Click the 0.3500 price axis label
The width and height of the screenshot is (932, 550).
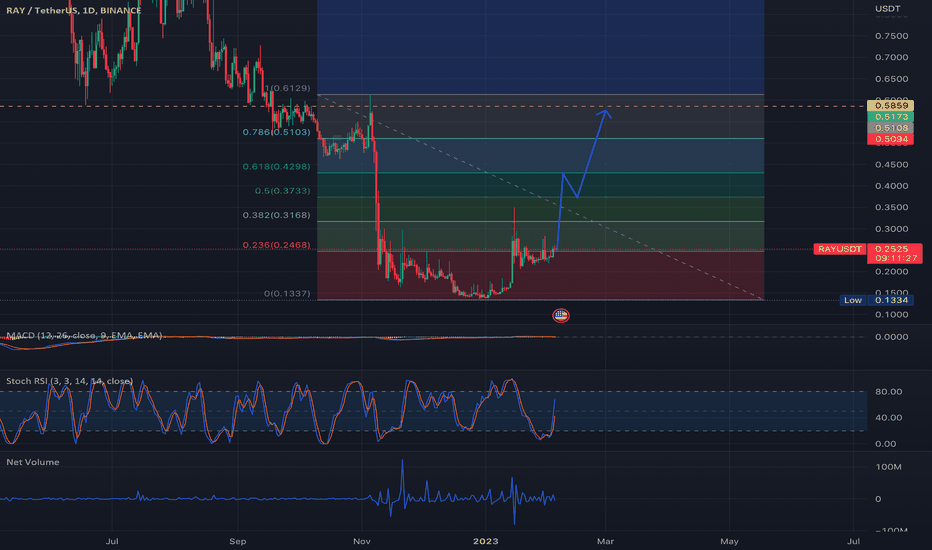click(892, 207)
